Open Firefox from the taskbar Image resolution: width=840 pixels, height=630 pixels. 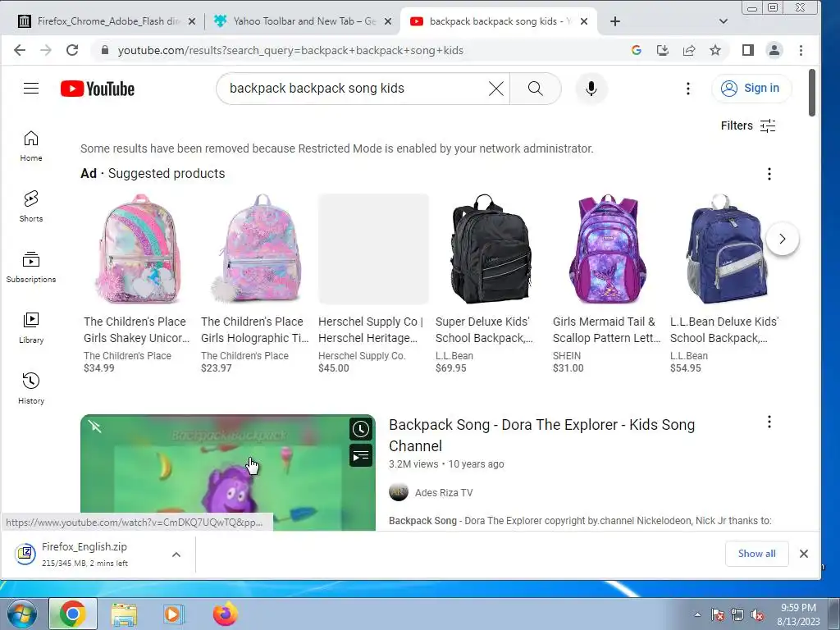point(225,614)
